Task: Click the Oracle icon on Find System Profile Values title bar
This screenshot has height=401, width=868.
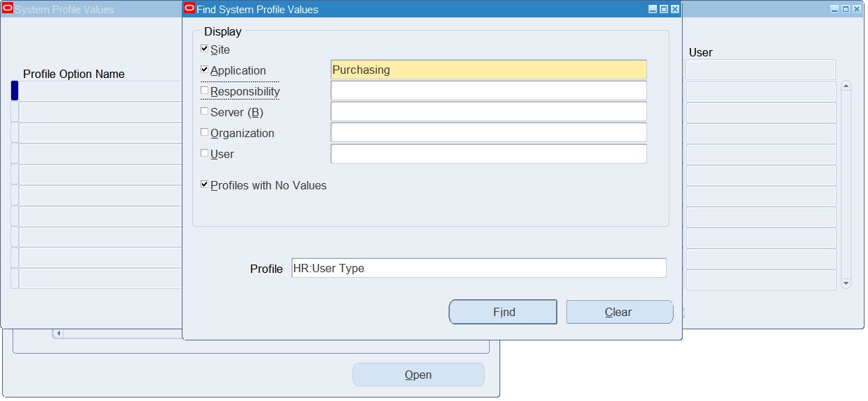Action: (189, 9)
